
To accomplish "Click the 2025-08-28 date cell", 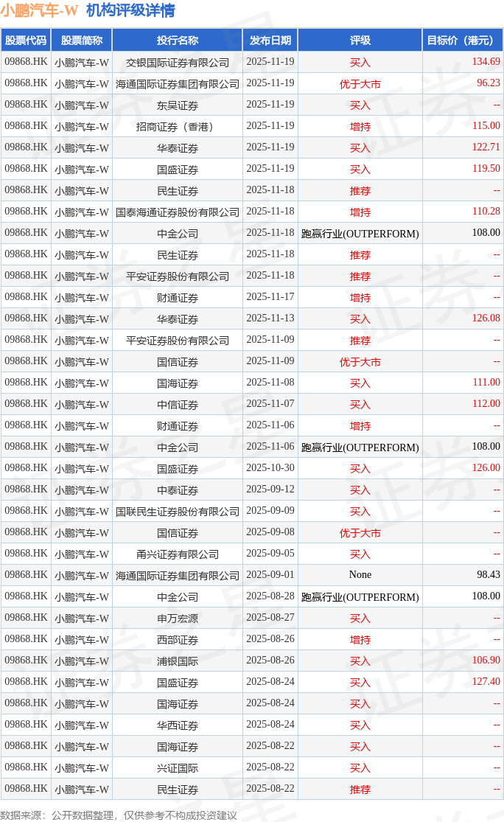I will 270,596.
